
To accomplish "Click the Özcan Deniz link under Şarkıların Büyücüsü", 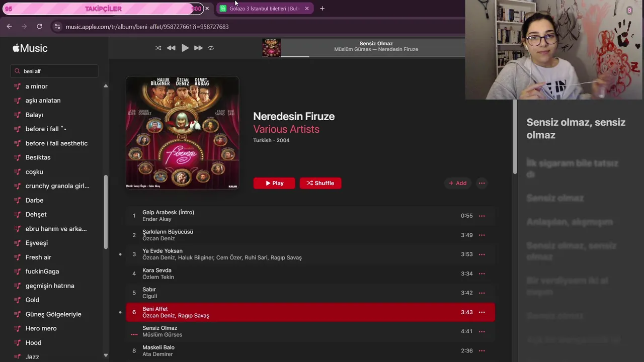I will click(x=158, y=238).
